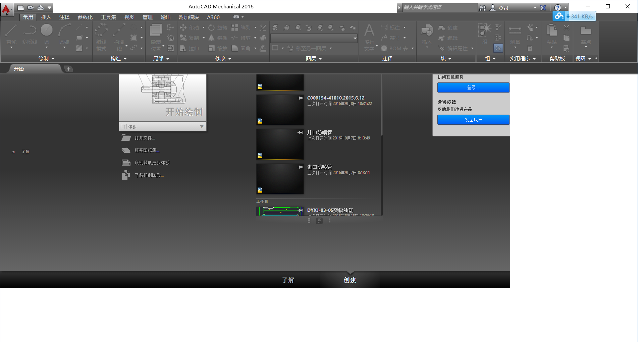Click 联机获取更多样板 link
Viewport: 644px width, 362px height.
[152, 163]
